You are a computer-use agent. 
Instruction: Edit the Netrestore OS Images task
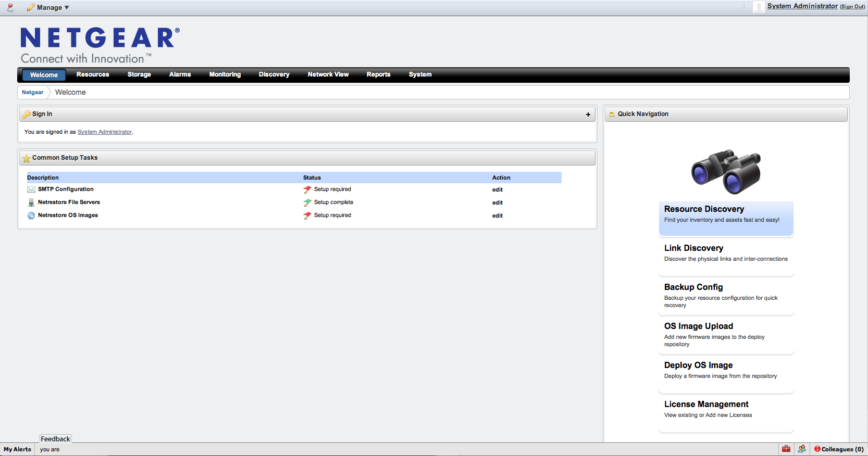pyautogui.click(x=497, y=216)
